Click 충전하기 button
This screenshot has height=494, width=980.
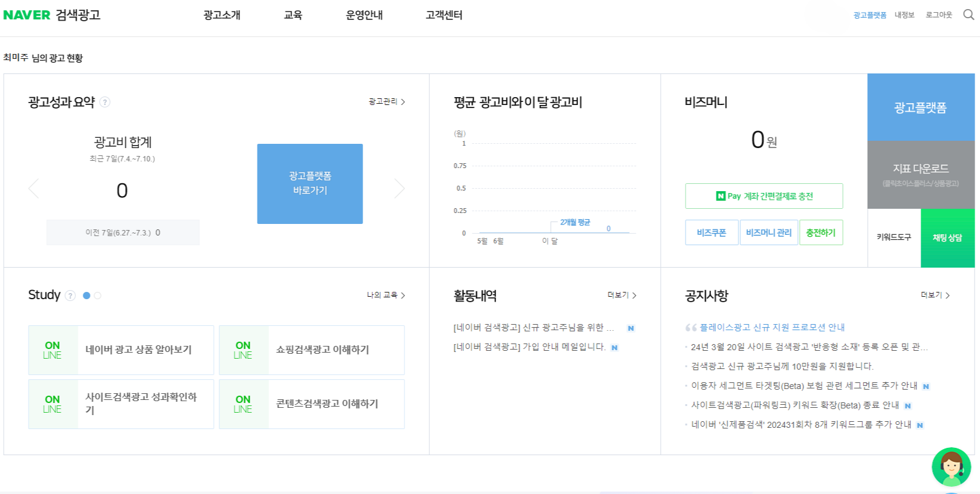(x=821, y=232)
